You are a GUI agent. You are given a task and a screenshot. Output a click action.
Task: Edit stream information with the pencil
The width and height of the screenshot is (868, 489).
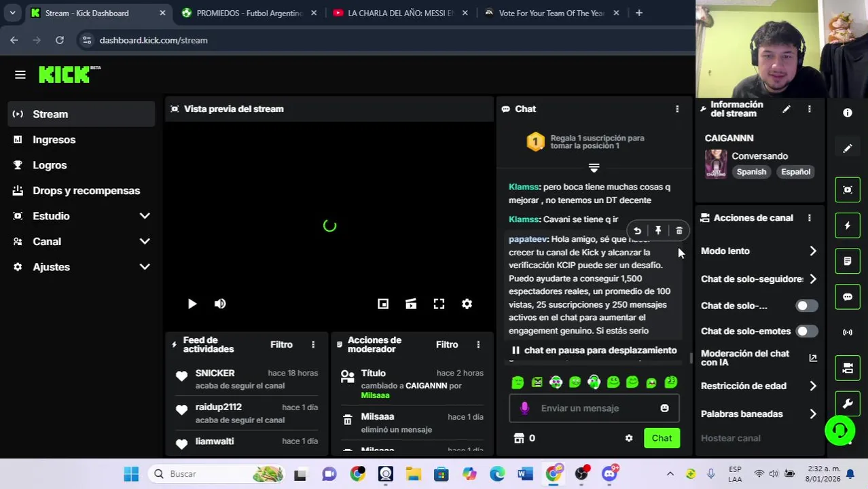tap(786, 109)
